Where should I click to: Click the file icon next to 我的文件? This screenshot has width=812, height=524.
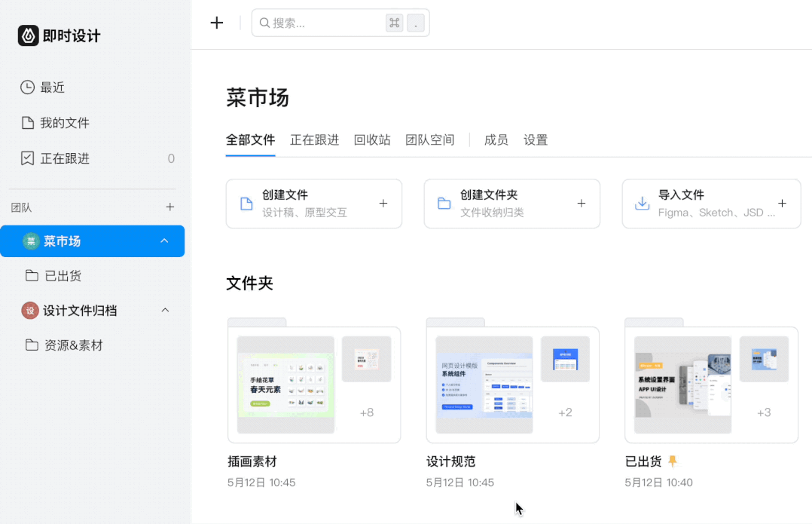27,123
